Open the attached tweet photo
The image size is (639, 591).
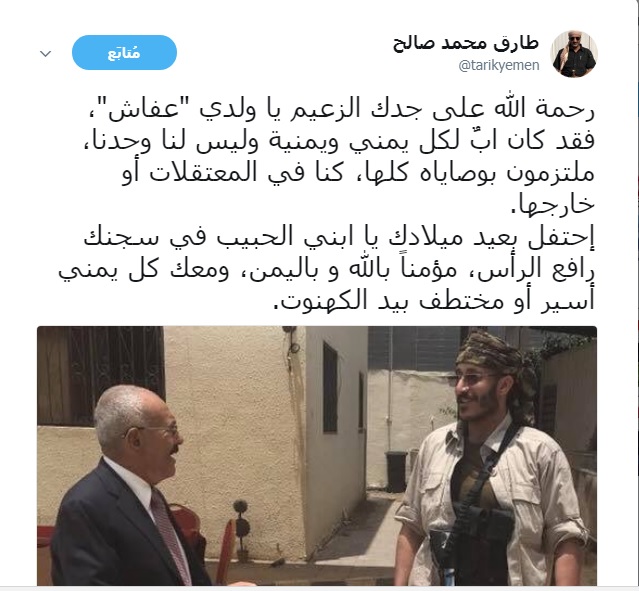[x=317, y=456]
